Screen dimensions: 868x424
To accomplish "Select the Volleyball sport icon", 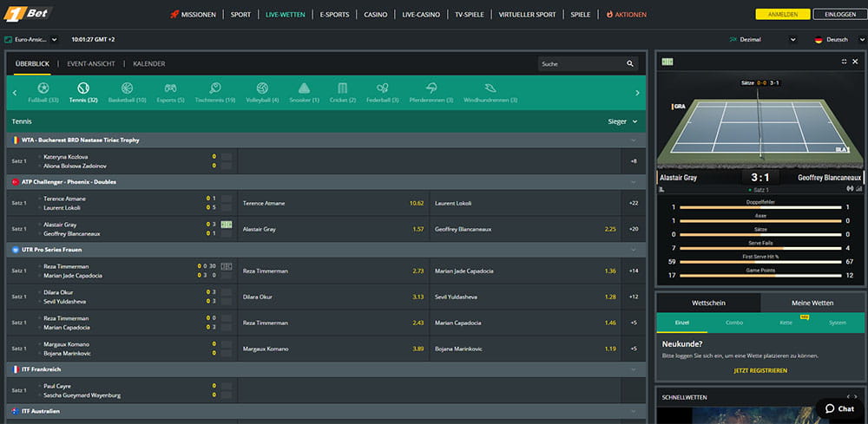I will [262, 88].
